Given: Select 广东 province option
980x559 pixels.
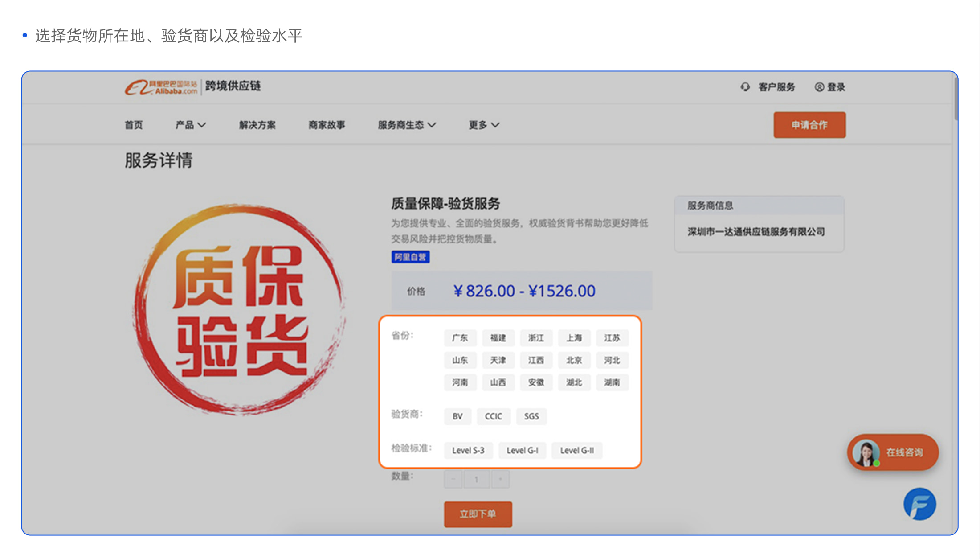Looking at the screenshot, I should (x=460, y=338).
